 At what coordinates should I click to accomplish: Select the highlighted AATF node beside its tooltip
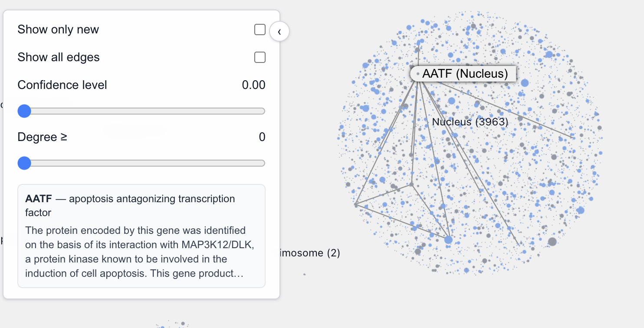coord(417,74)
